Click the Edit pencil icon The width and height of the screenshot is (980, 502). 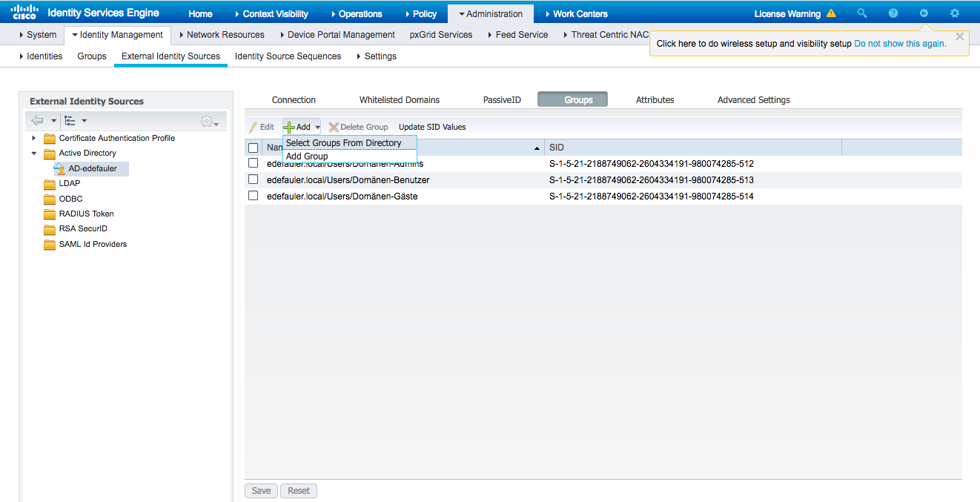click(253, 128)
